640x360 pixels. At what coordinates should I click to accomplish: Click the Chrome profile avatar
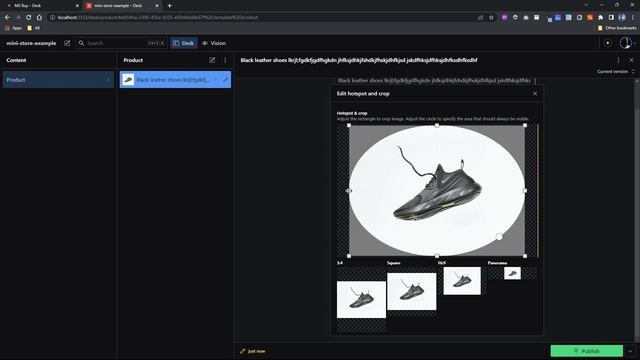click(x=622, y=18)
